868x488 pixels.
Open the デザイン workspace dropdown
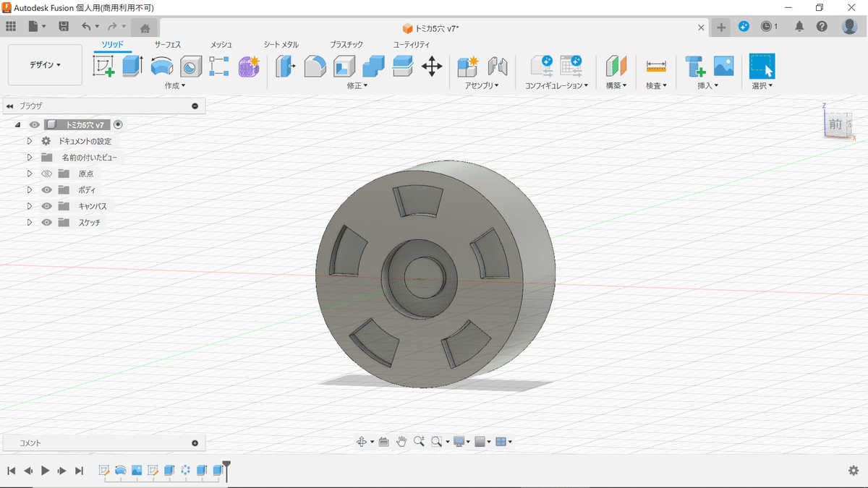45,65
